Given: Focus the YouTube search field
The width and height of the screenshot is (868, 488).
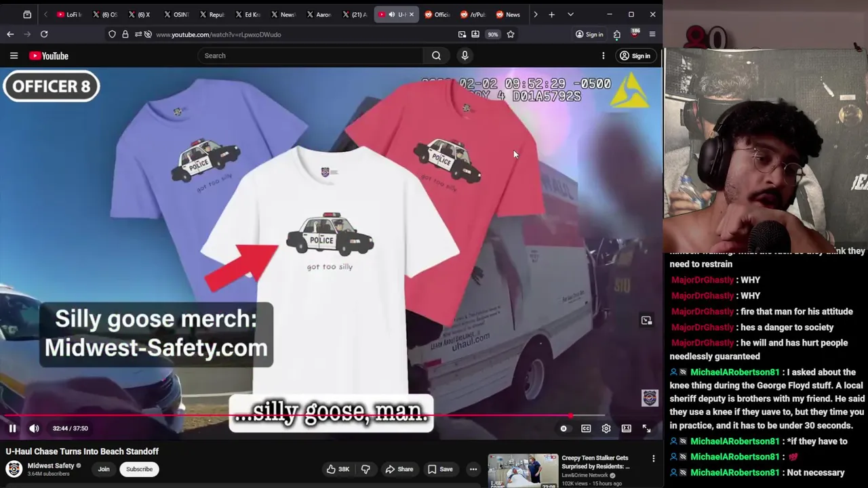Looking at the screenshot, I should (312, 56).
